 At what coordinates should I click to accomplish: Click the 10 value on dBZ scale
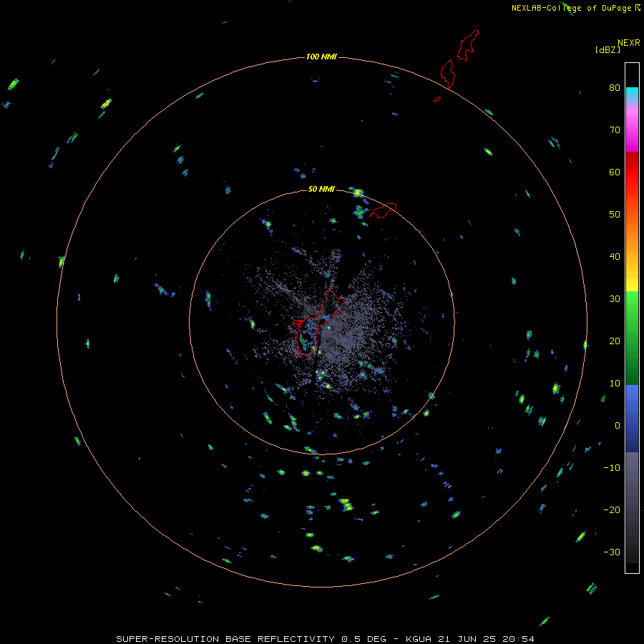(x=615, y=384)
